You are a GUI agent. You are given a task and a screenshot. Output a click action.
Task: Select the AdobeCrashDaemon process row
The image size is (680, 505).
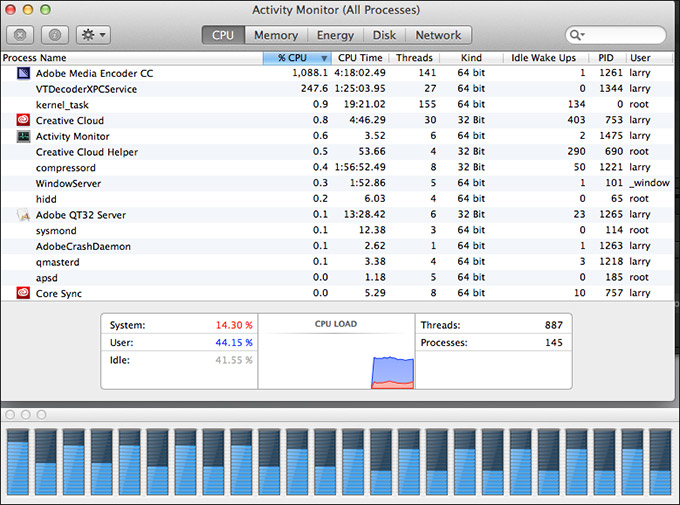coord(337,246)
